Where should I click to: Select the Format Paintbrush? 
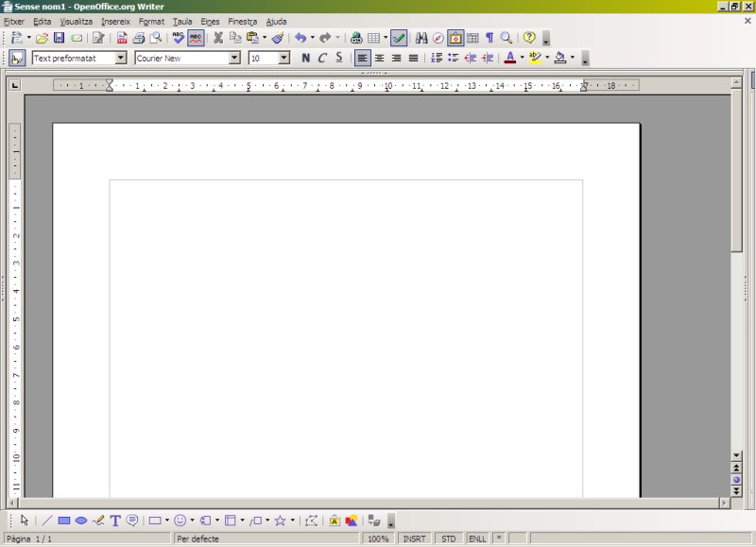pos(278,38)
